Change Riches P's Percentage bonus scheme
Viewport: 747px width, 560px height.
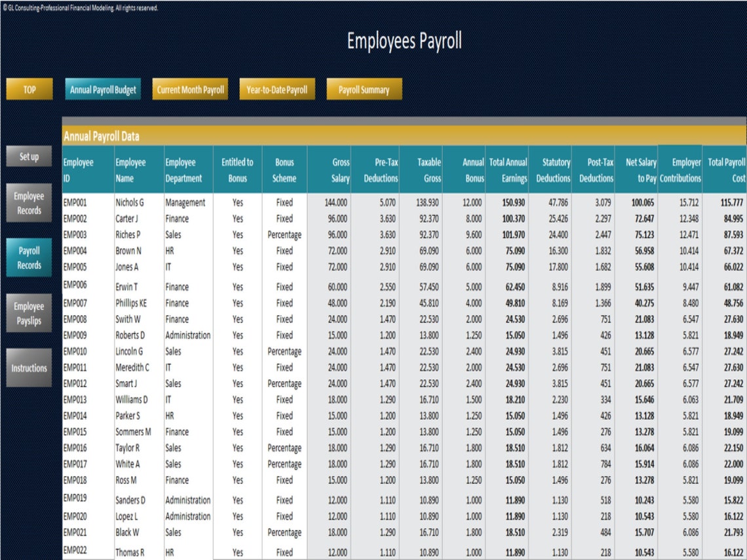[x=284, y=234]
